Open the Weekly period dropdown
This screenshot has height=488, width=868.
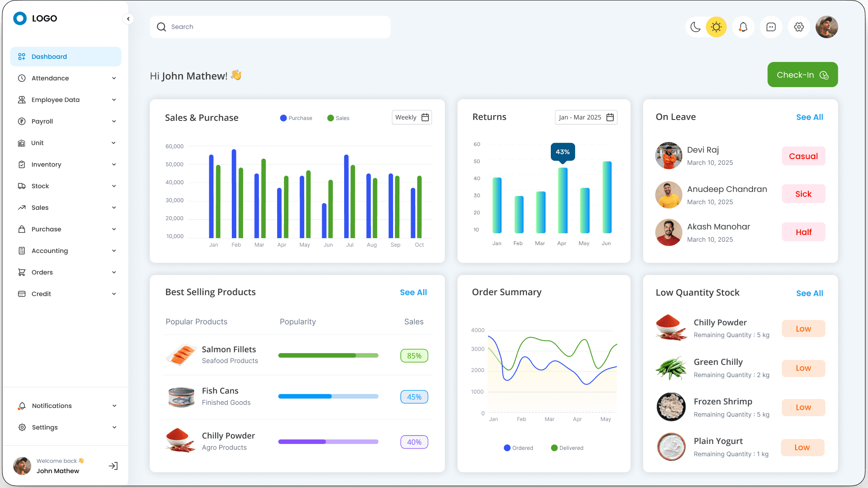(412, 117)
